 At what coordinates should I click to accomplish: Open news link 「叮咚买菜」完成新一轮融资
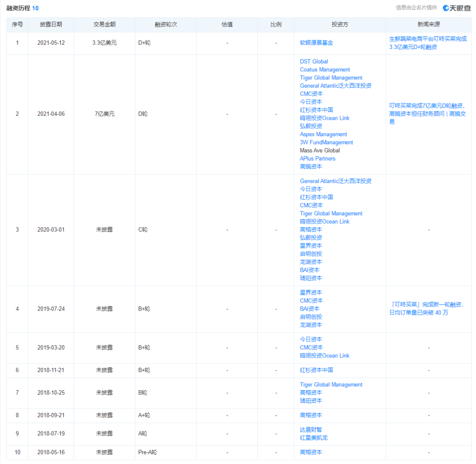pyautogui.click(x=427, y=309)
